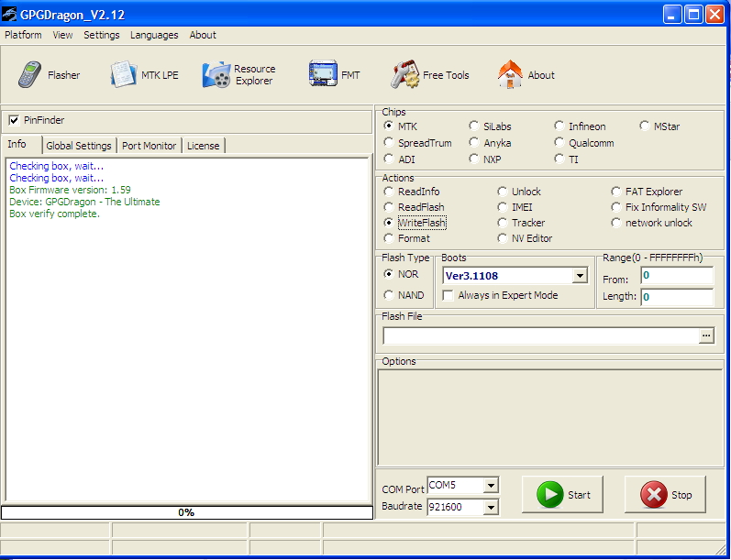Screen dimensions: 731x560
Task: Select the MTK chip option
Action: (x=388, y=126)
